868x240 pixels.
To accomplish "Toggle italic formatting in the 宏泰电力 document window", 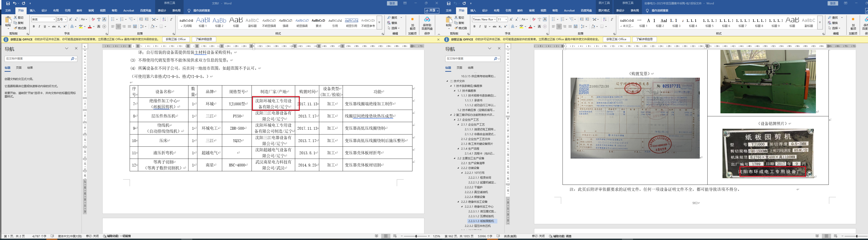I will (x=480, y=27).
